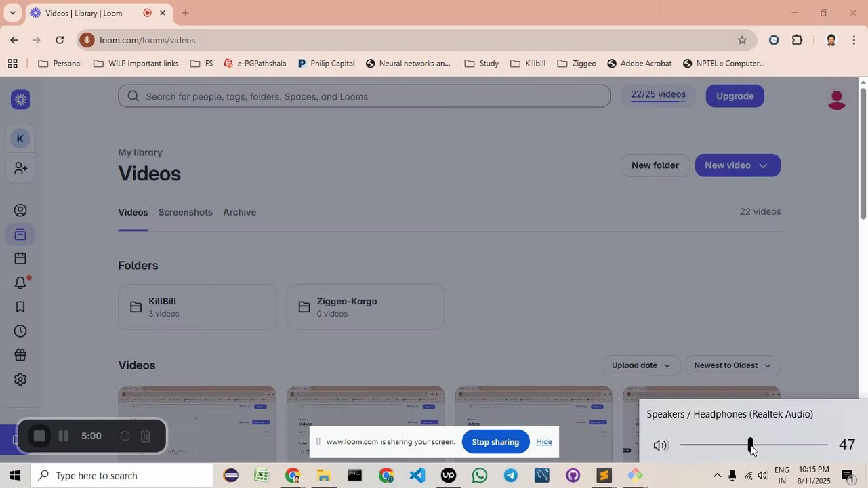Viewport: 868px width, 488px height.
Task: Open Excel from the taskbar
Action: 262,476
